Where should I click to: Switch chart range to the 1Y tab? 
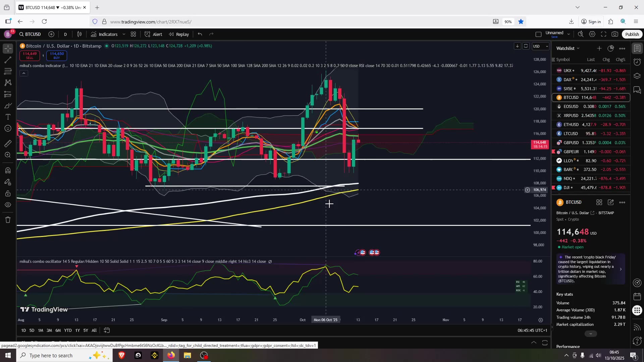[x=77, y=330]
